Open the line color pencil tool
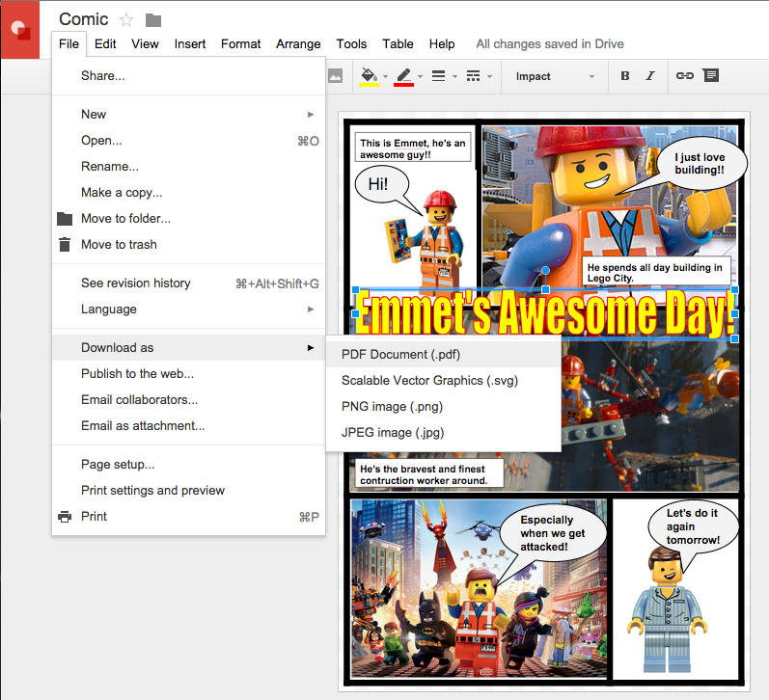 (403, 75)
